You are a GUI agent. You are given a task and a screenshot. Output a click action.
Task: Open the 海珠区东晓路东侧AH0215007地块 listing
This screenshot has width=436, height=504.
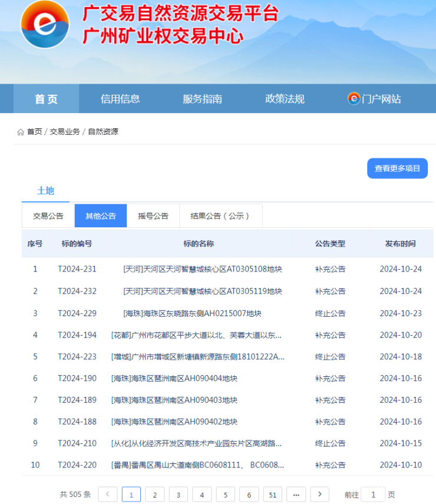(x=192, y=313)
